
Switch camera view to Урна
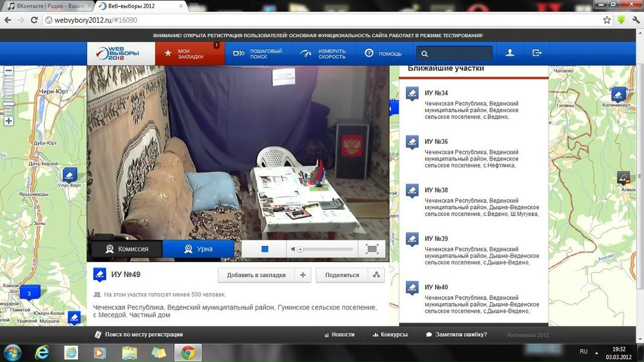pos(198,249)
